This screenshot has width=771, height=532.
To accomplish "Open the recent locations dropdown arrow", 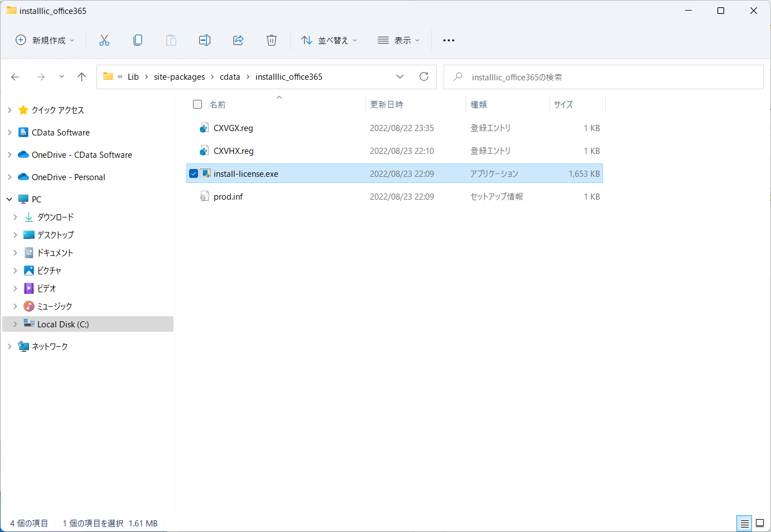I will (61, 77).
